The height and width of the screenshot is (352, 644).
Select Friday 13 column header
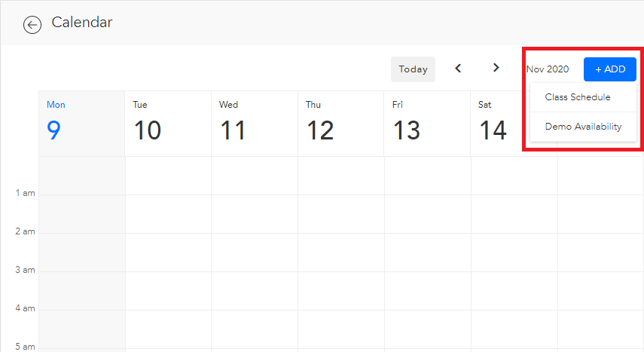427,124
